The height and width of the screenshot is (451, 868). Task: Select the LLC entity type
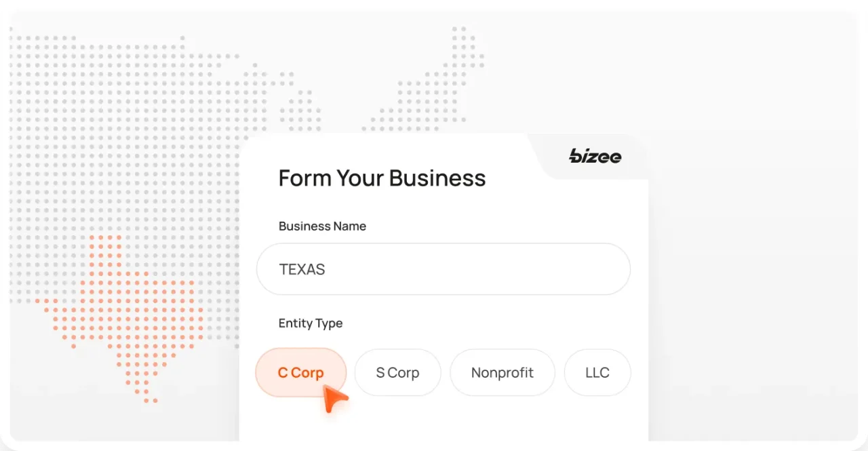click(597, 372)
